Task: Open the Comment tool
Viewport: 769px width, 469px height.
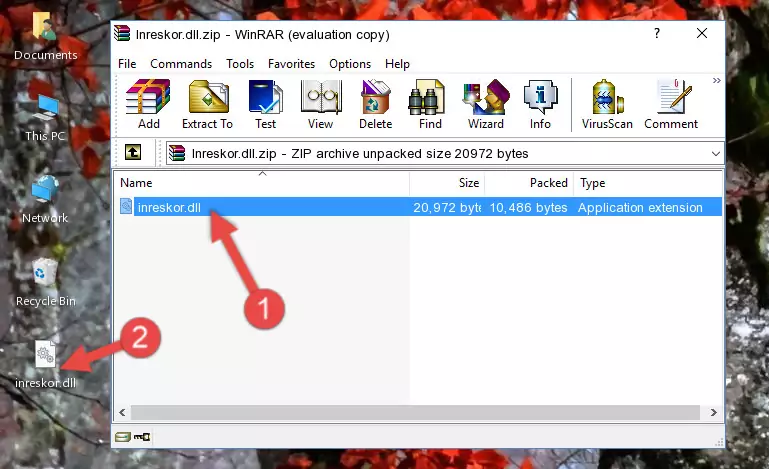Action: click(671, 104)
